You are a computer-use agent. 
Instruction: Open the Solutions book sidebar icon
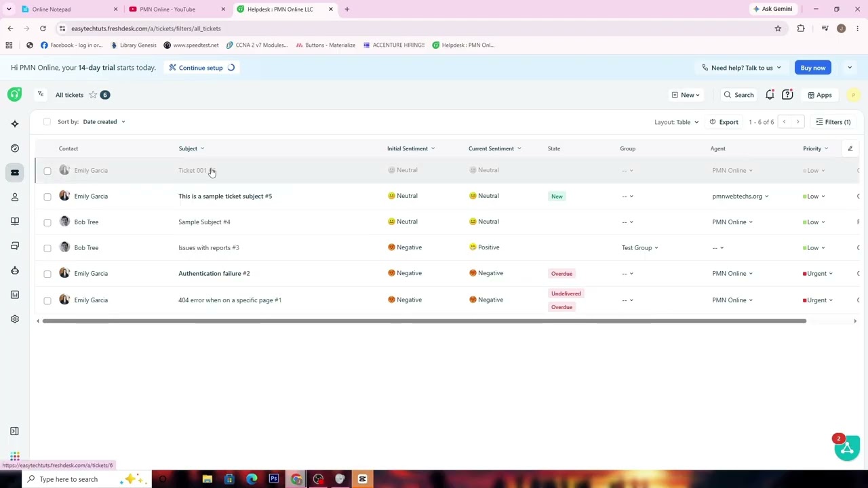click(x=15, y=222)
